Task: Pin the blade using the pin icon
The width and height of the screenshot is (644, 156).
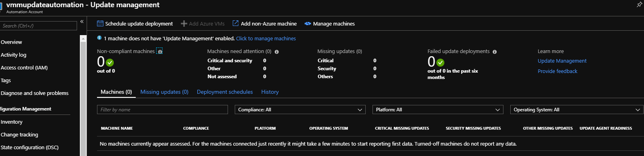Action: (x=639, y=4)
